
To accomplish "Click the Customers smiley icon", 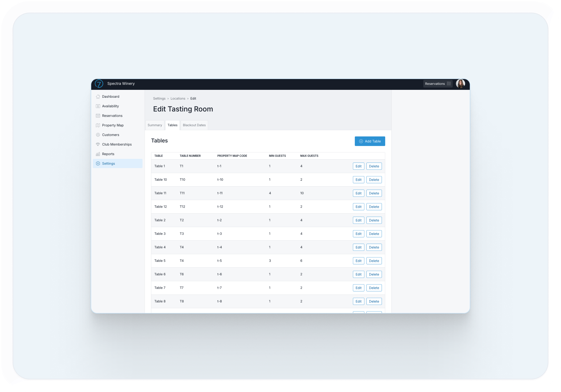I will click(x=98, y=135).
